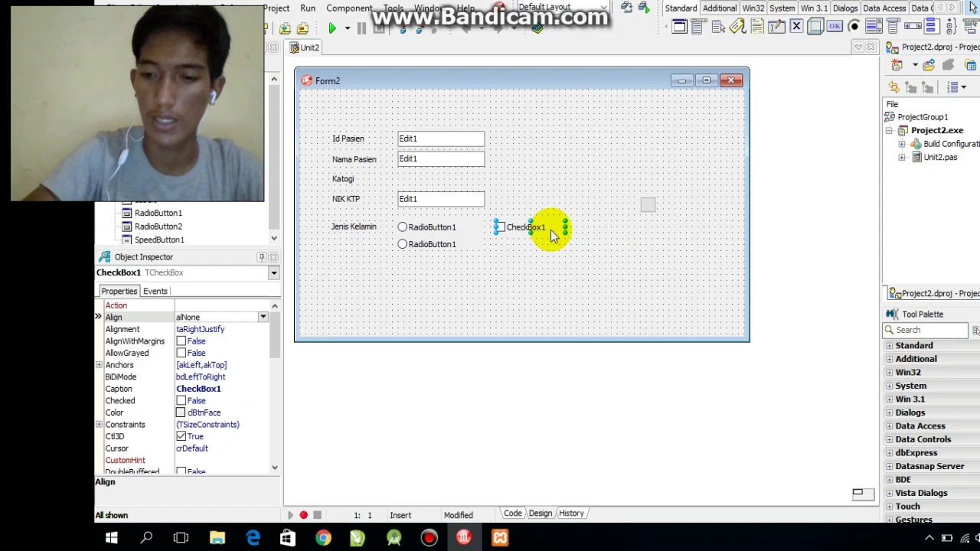
Task: Select the Dialogs component palette tab
Action: tap(845, 8)
